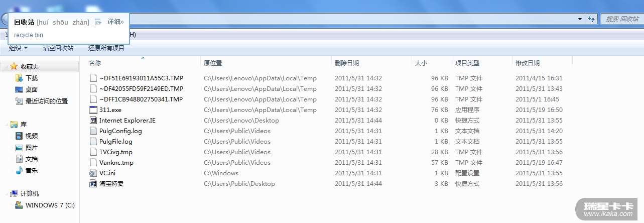This screenshot has height=223, width=644.
Task: Click the file name Vanknc.tmp
Action: pyautogui.click(x=116, y=163)
